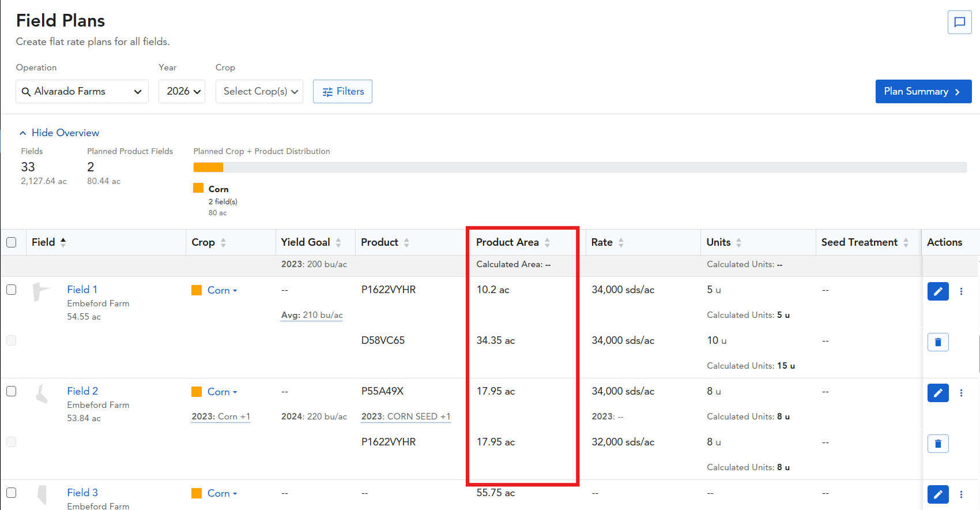Delete the D58VC65 product row
This screenshot has width=980, height=510.
(938, 342)
